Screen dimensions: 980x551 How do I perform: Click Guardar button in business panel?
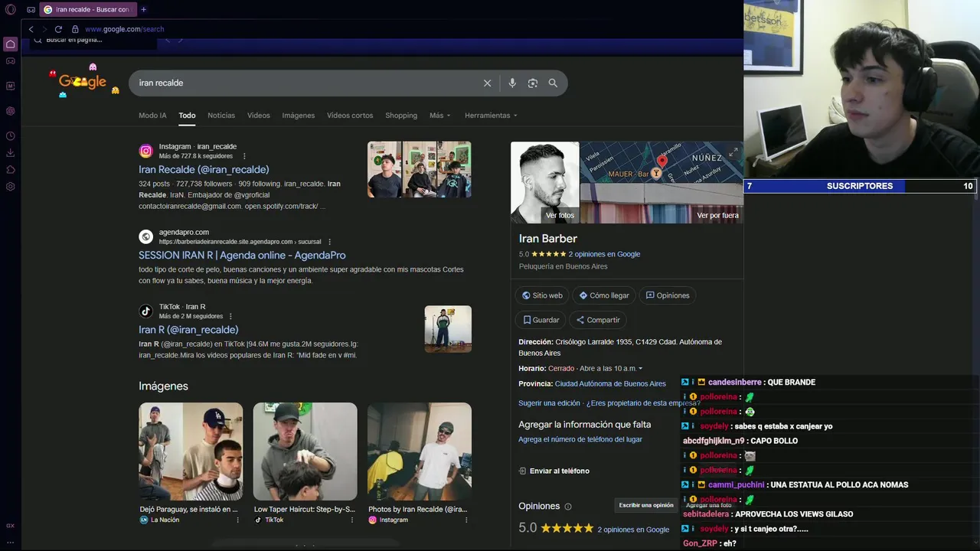coord(541,320)
